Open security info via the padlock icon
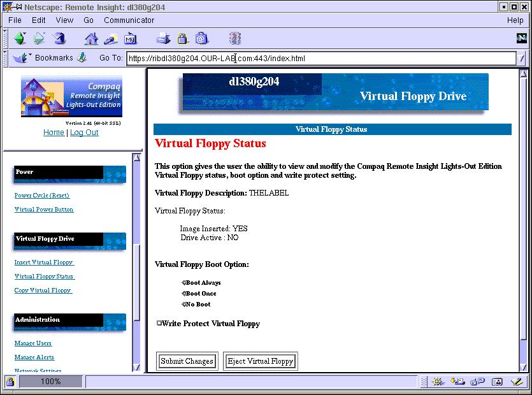 183,38
